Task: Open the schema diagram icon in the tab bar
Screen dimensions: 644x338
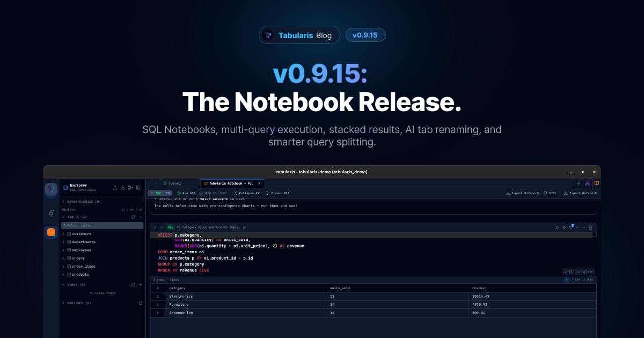Action: pos(588,183)
